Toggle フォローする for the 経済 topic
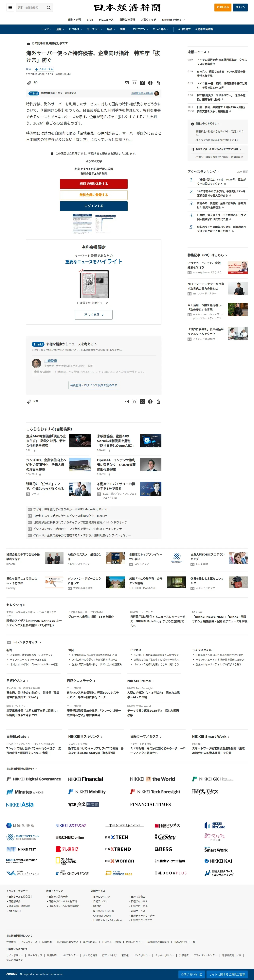The height and width of the screenshot is (980, 254). pos(44,69)
